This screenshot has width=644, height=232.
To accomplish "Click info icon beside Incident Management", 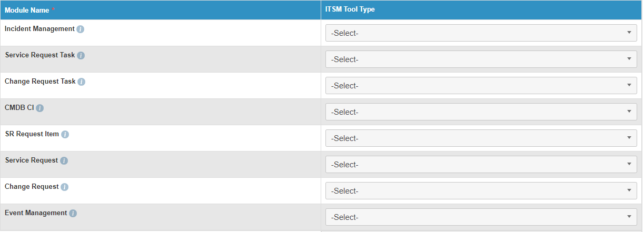I will tap(81, 29).
